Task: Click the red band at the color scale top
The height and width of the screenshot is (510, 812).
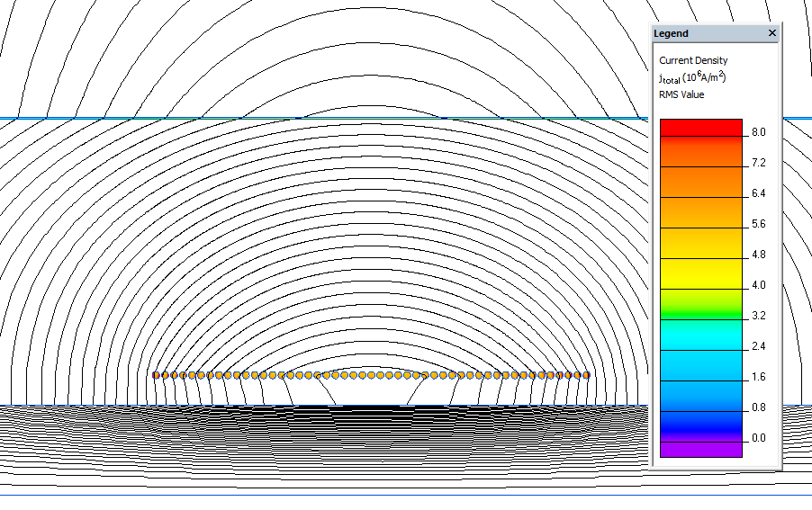Action: [x=700, y=127]
